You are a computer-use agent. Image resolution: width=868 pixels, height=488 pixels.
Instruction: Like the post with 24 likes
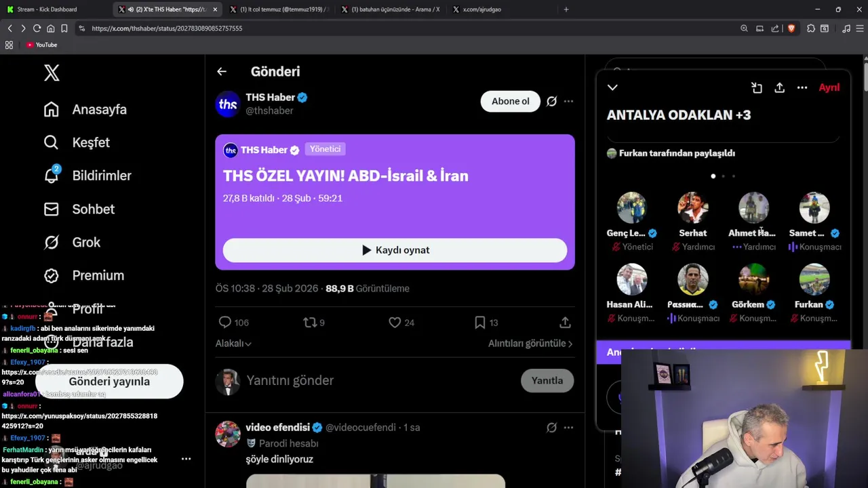click(x=395, y=323)
